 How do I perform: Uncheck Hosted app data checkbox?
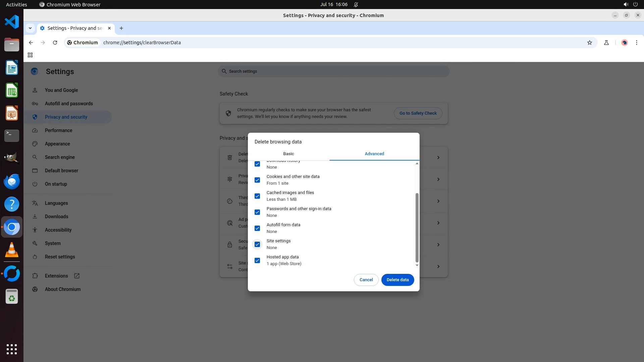click(x=257, y=260)
